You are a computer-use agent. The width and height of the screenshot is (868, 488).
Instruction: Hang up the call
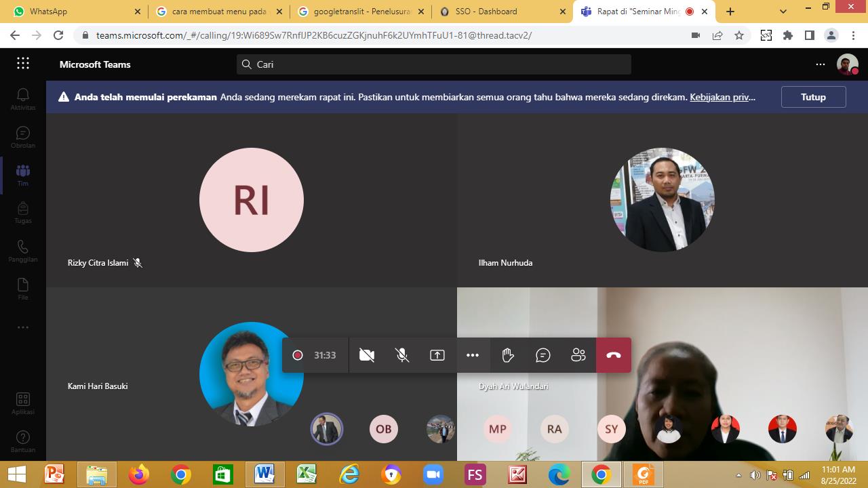[x=614, y=355]
